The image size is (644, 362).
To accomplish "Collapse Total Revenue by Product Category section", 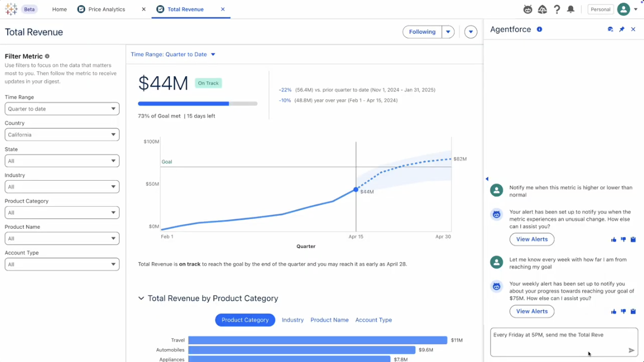I will click(141, 298).
